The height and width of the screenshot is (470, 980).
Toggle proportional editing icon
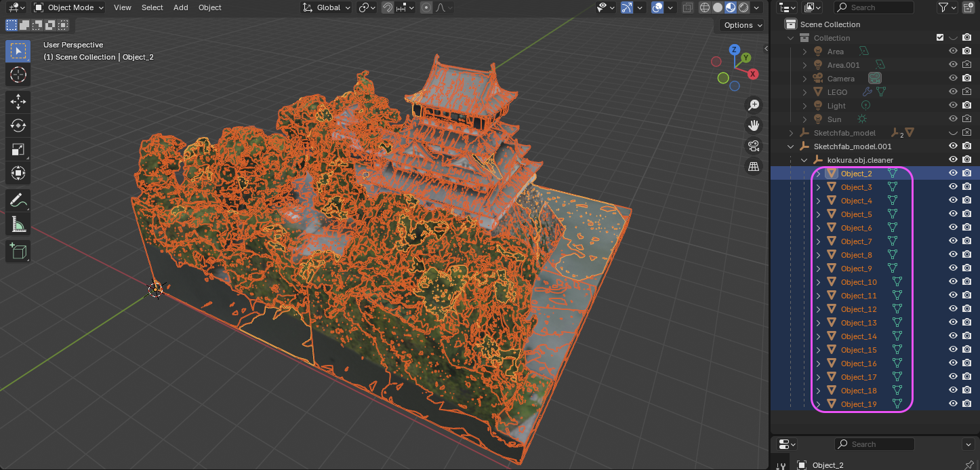click(426, 7)
